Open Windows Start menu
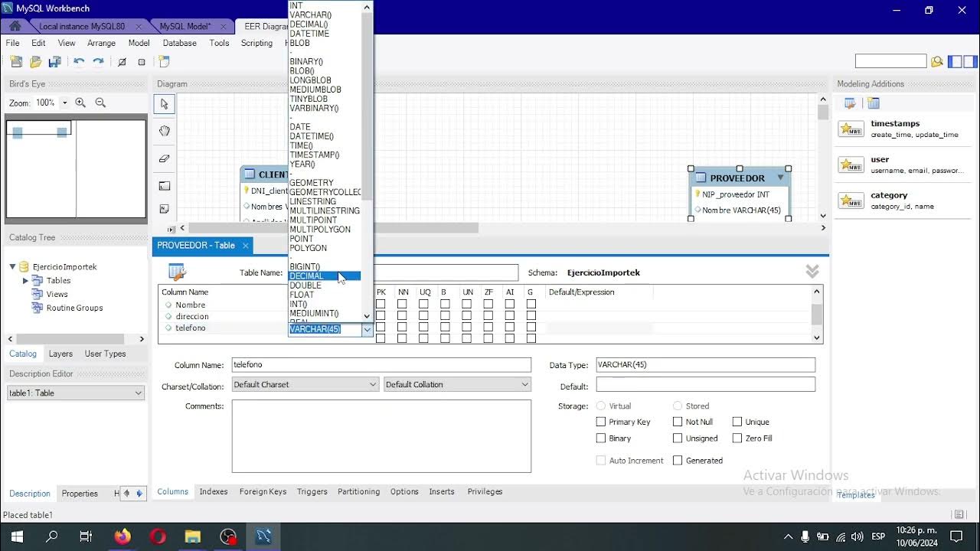Image resolution: width=980 pixels, height=551 pixels. (17, 536)
